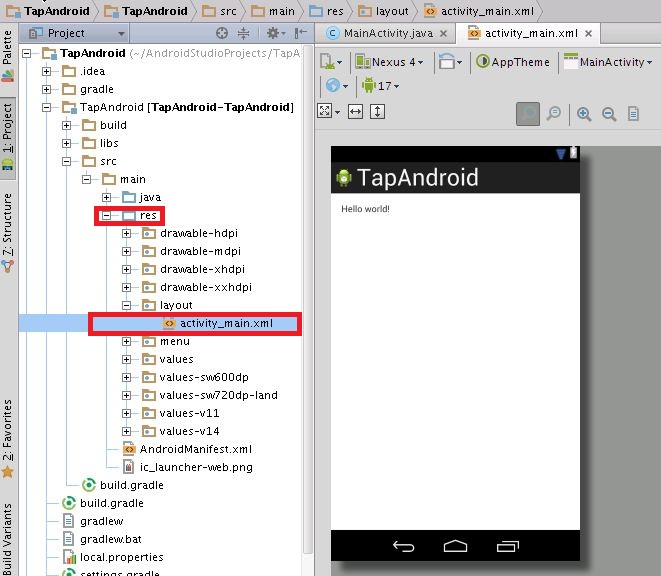This screenshot has height=576, width=661.
Task: Expand the java folder
Action: pos(106,197)
